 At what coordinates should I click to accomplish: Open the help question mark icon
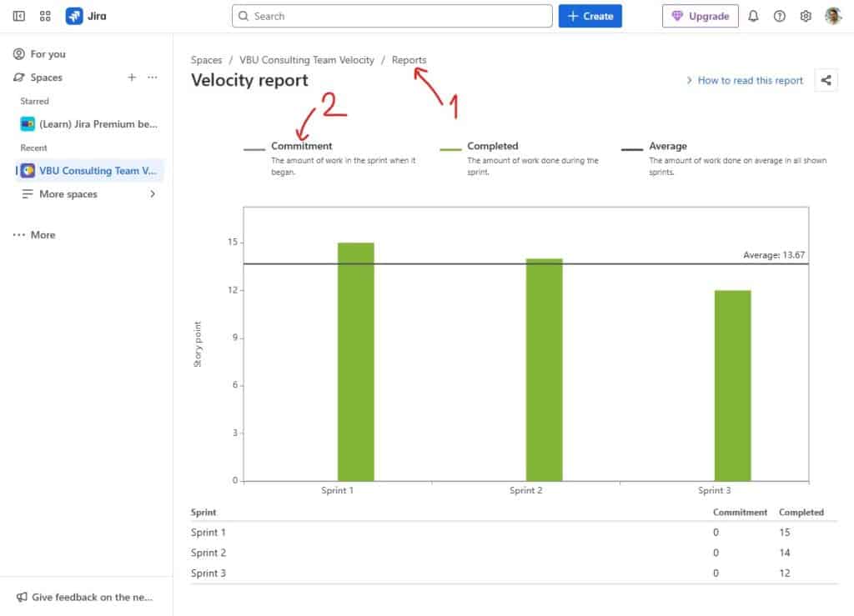coord(779,16)
